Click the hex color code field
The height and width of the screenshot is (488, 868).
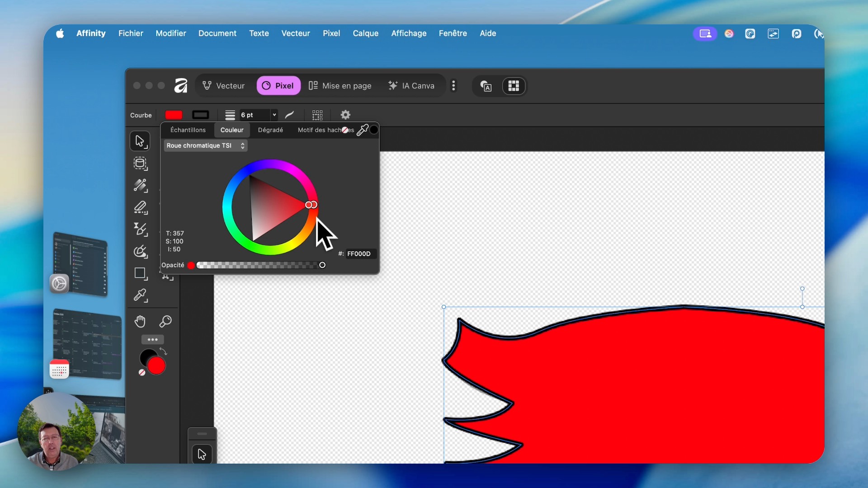[x=360, y=254]
